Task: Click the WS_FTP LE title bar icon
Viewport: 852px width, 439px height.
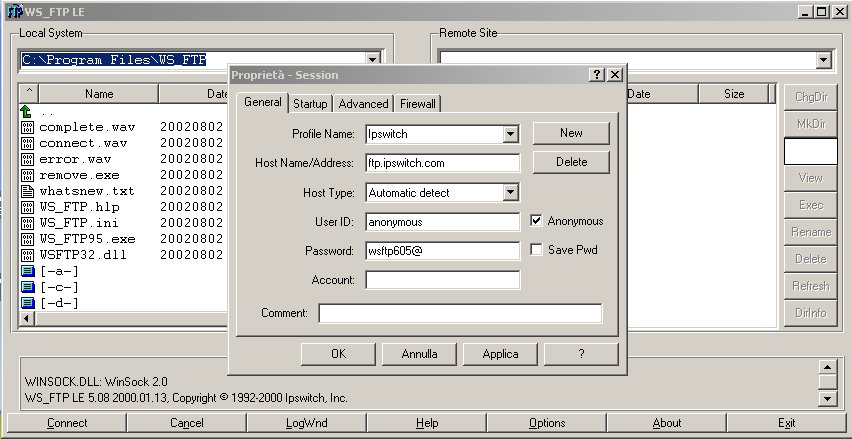Action: [14, 11]
